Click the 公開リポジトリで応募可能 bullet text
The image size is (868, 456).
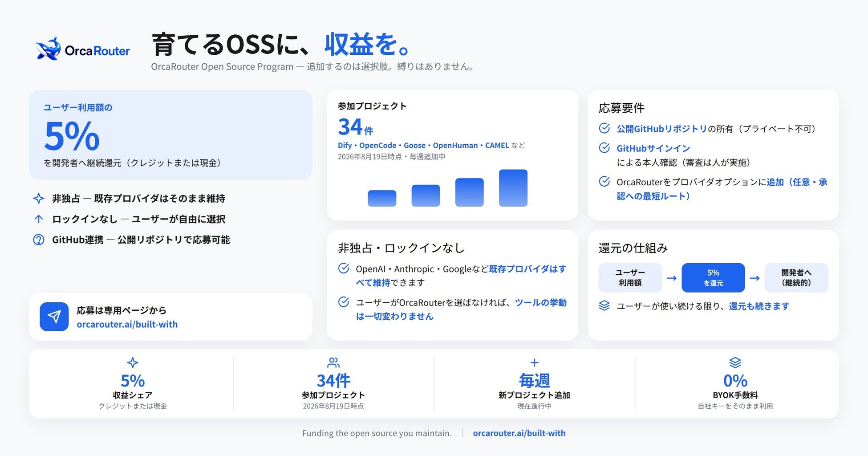coord(174,240)
